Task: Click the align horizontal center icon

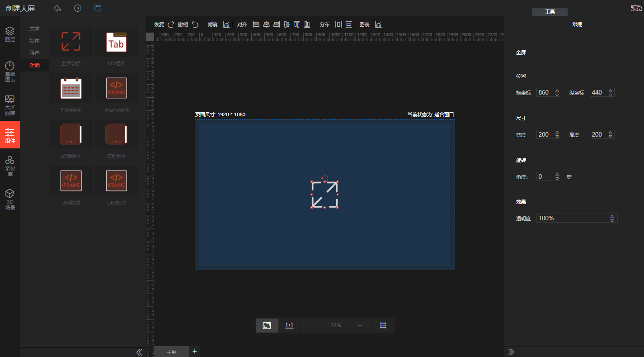Action: (x=266, y=24)
